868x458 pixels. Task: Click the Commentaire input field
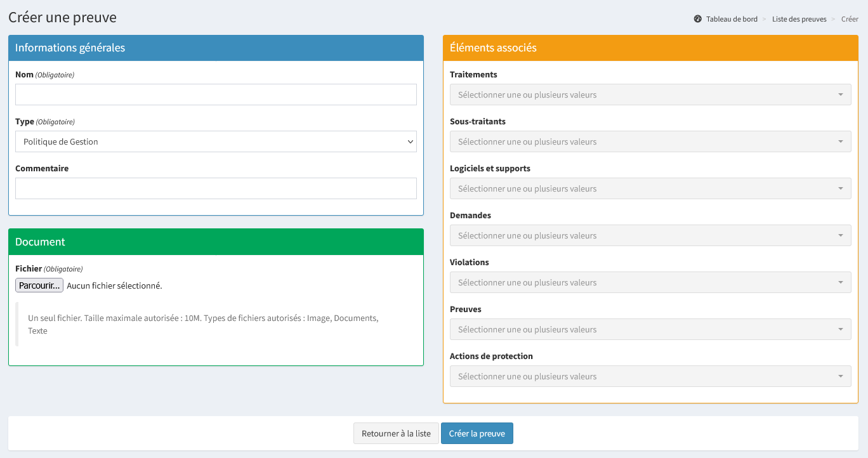216,188
